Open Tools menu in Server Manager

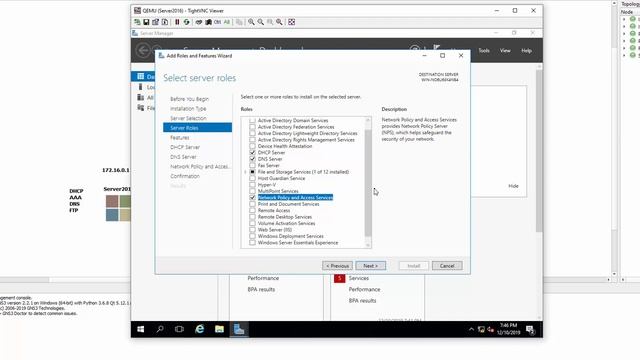[484, 51]
